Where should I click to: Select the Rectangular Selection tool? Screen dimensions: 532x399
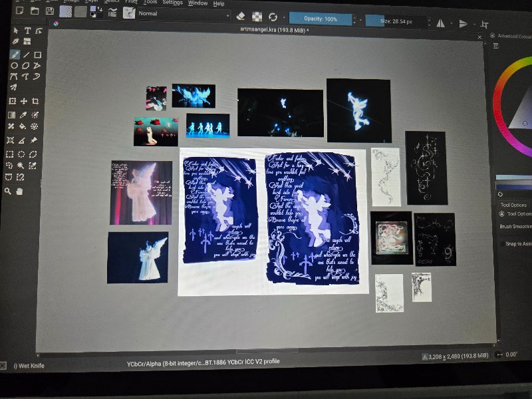10,154
